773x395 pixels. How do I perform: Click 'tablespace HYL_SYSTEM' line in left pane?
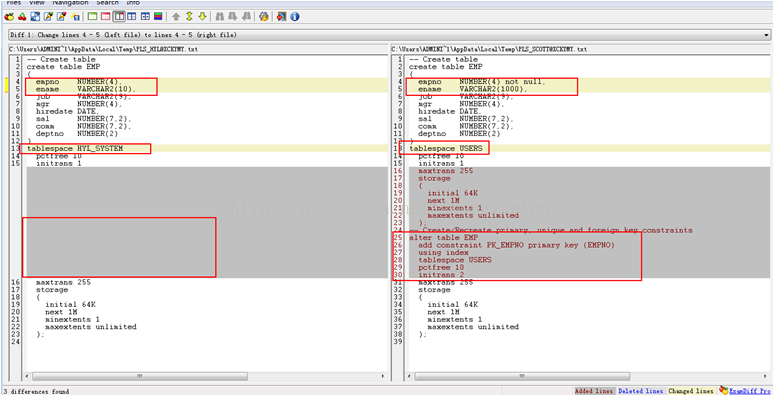[74, 148]
